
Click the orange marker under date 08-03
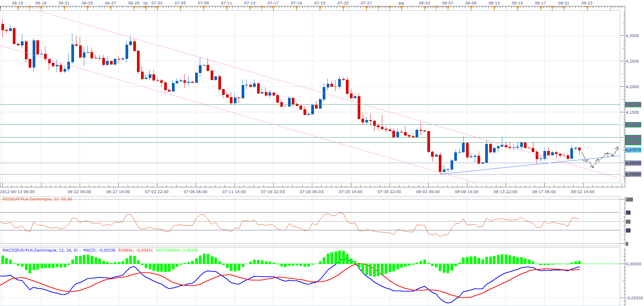pos(425,8)
